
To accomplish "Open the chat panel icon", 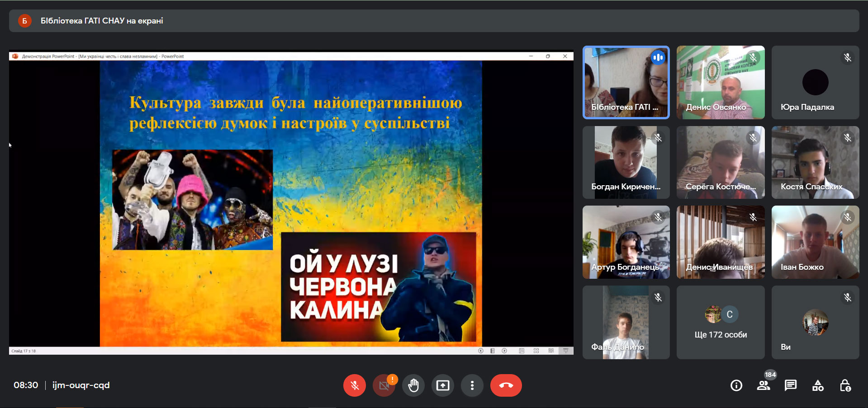I will pos(791,385).
